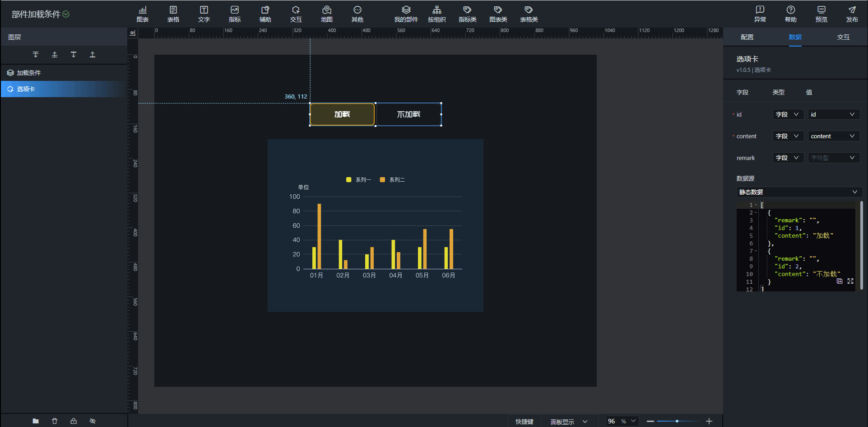Screen dimensions: 868x427
Task: Open the content field value dropdown
Action: click(x=833, y=136)
